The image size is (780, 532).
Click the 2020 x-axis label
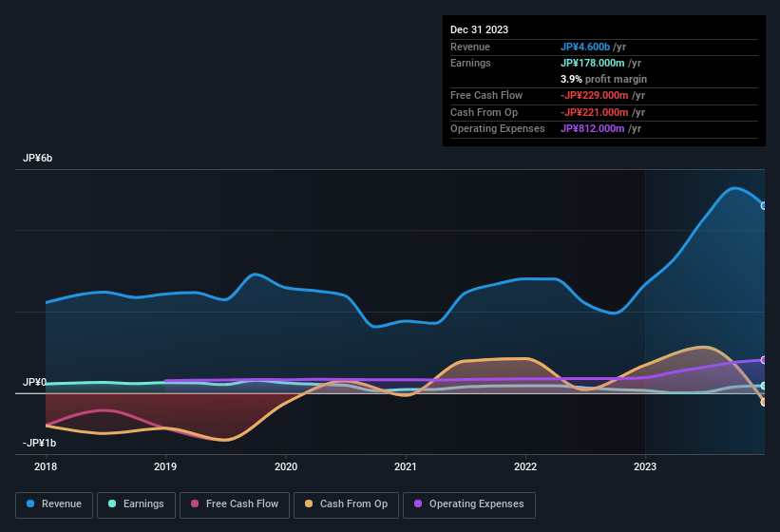[286, 466]
